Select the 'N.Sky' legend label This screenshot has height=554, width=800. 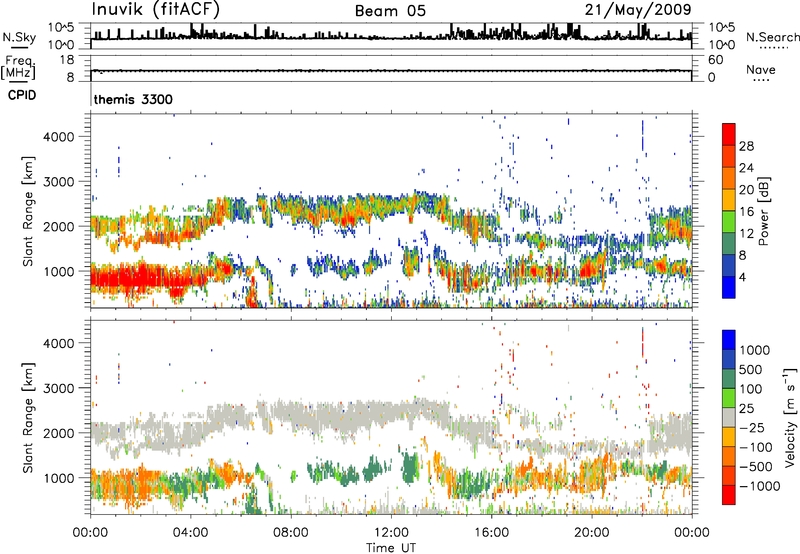click(19, 37)
